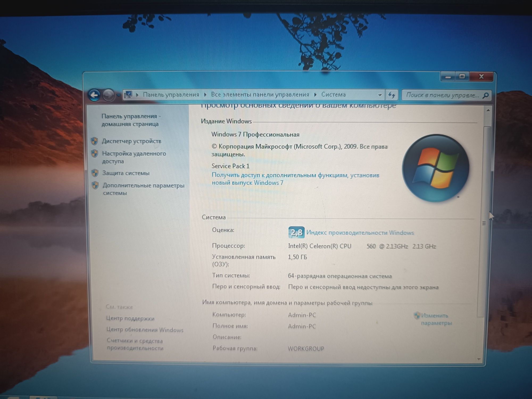Image resolution: width=532 pixels, height=399 pixels.
Task: Select 'Все элементы панели управления' breadcrumb
Action: click(260, 95)
